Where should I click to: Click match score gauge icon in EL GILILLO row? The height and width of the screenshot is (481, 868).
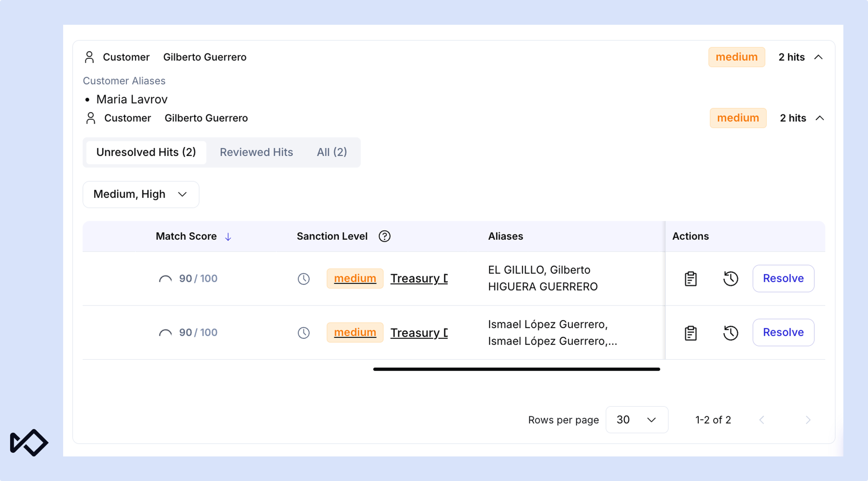(x=165, y=279)
